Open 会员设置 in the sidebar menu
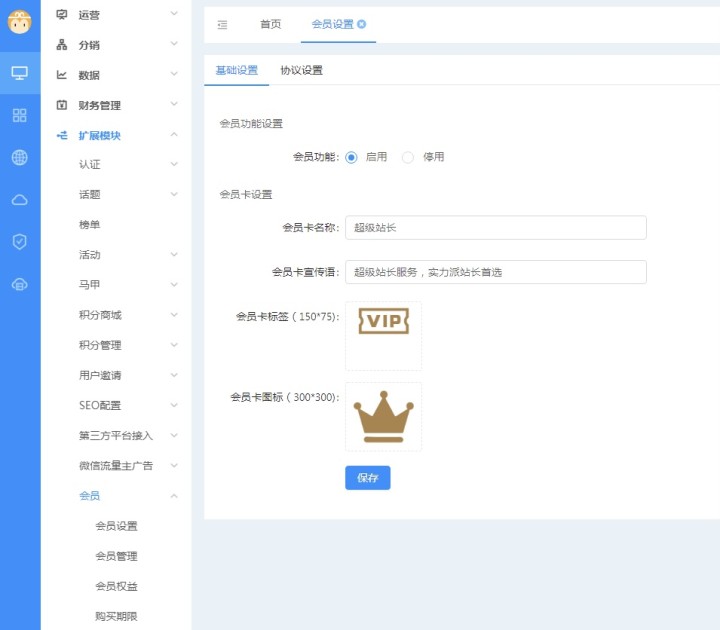The image size is (720, 630). click(117, 526)
